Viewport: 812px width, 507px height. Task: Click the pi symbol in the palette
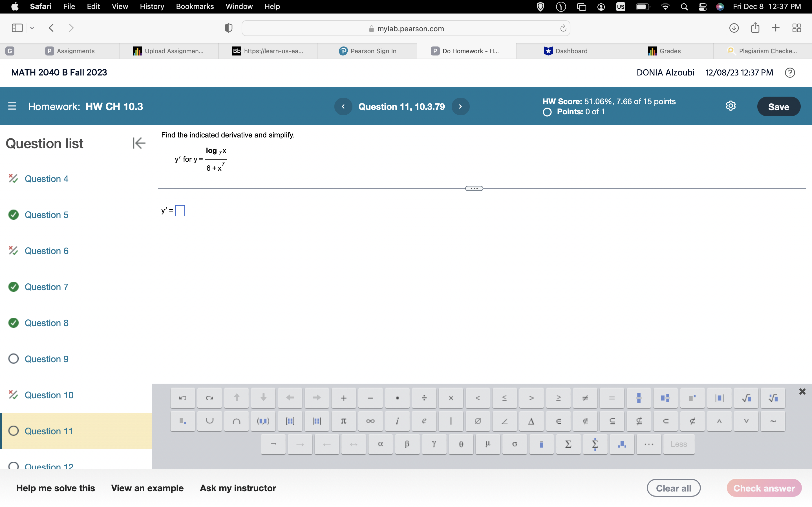pyautogui.click(x=343, y=421)
